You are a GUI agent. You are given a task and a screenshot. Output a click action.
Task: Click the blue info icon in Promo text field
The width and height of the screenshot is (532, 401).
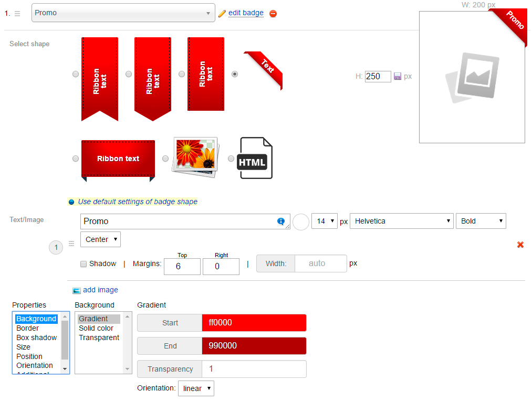click(x=281, y=221)
